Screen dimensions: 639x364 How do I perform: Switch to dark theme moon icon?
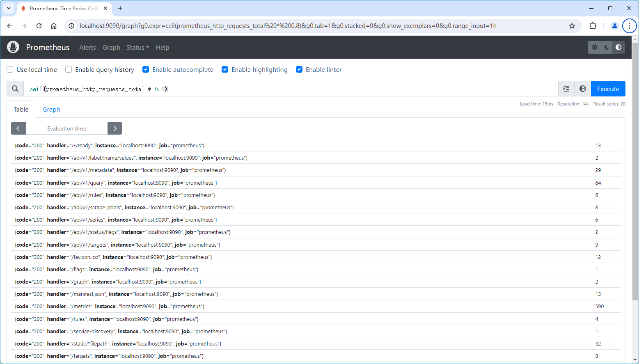(607, 47)
